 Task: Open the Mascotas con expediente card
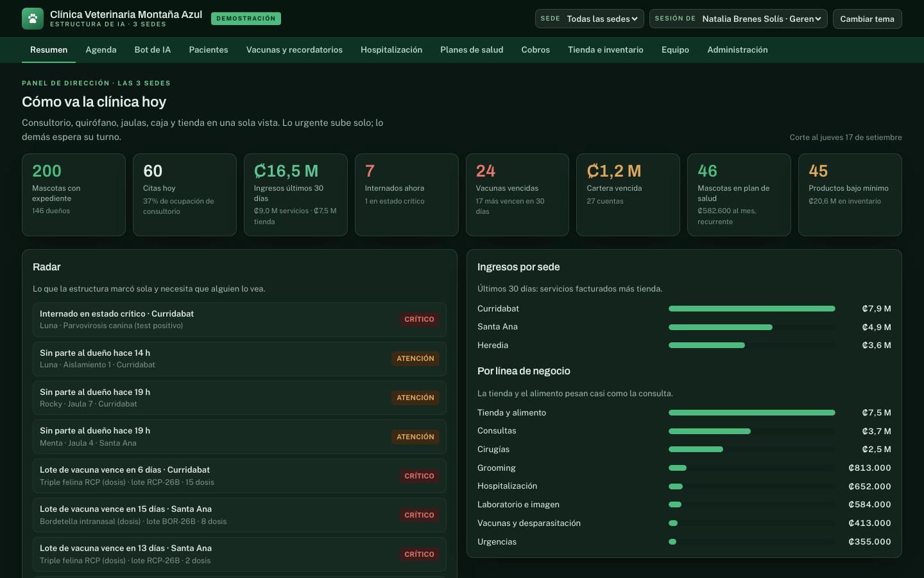(x=74, y=195)
